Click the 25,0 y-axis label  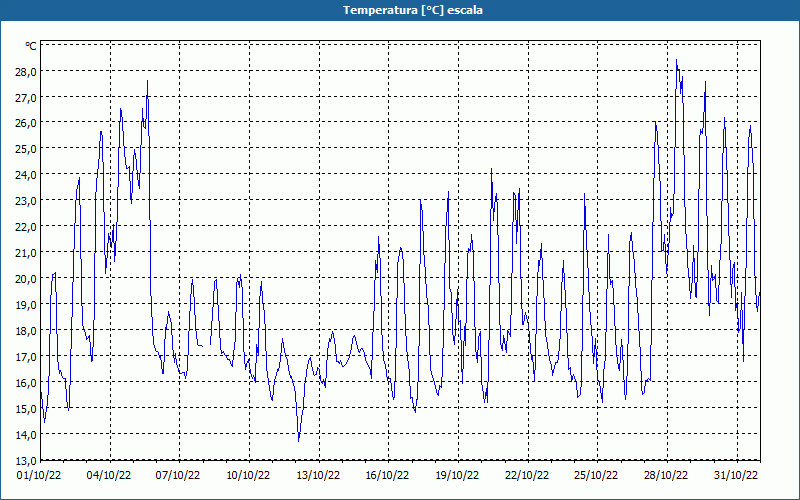pos(26,149)
